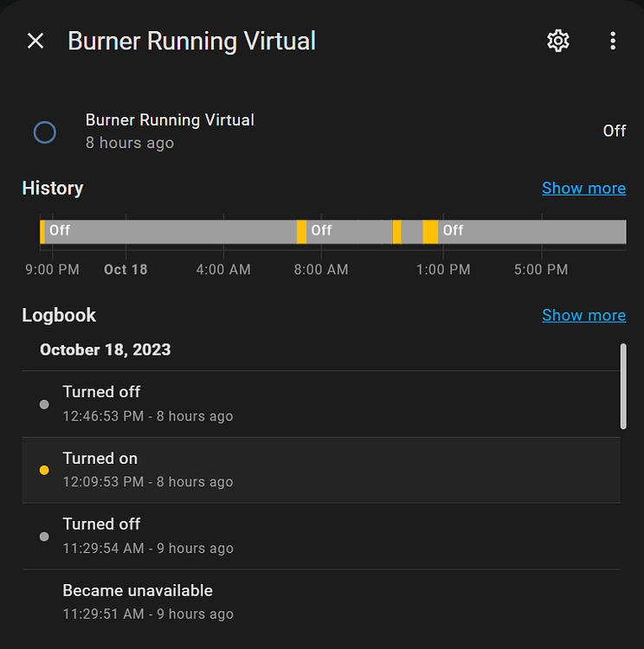The height and width of the screenshot is (649, 644).
Task: Select the Turned on 12:09:53 PM entry
Action: click(321, 470)
